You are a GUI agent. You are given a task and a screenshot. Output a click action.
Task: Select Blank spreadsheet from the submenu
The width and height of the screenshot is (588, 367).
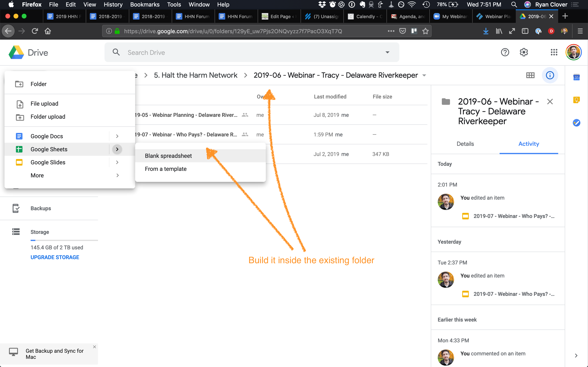(168, 156)
